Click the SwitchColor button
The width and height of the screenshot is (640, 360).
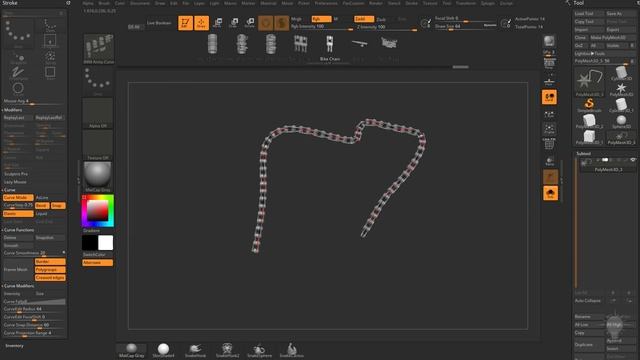98,254
